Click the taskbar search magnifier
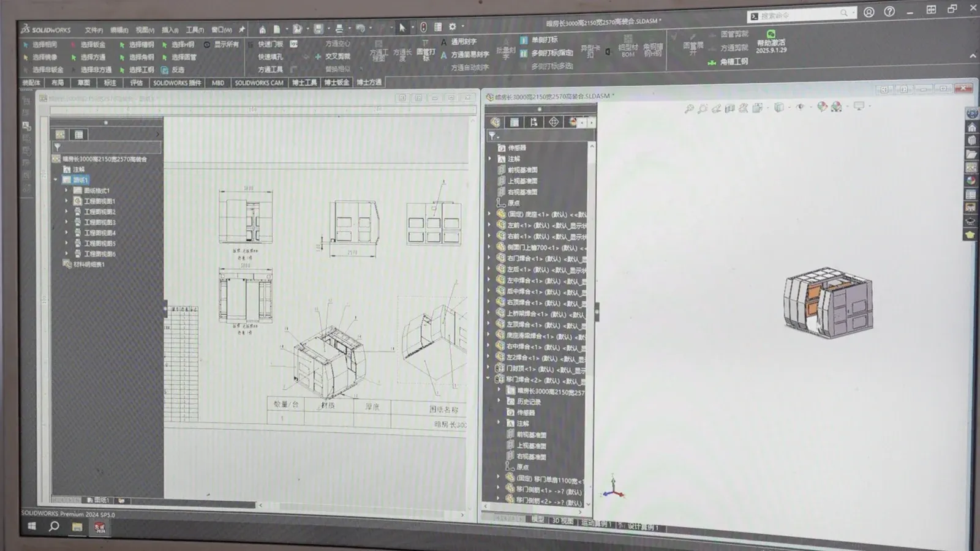Screen dimensions: 980x551 [x=54, y=526]
